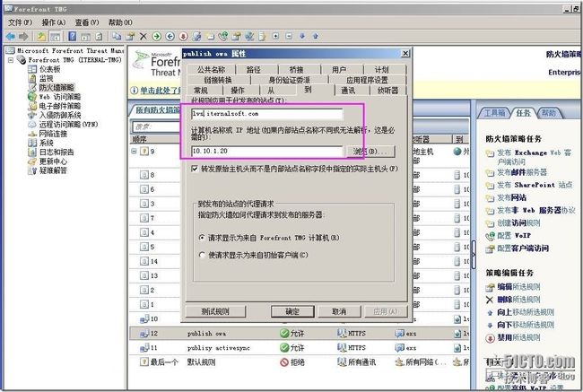This screenshot has width=583, height=392.
Task: Select 请求显示为来自 Forefront TMG 计算机 radio button
Action: 202,238
